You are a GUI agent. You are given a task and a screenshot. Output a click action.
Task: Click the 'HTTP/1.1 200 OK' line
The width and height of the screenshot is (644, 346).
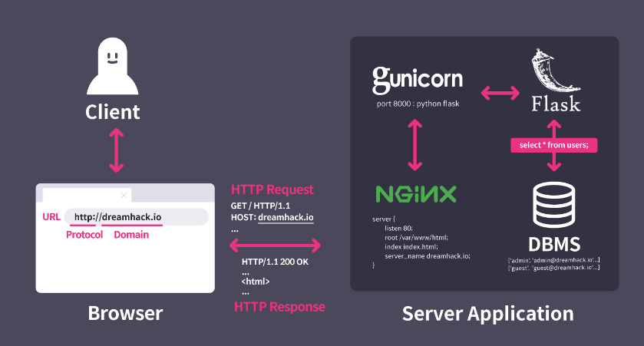(275, 262)
